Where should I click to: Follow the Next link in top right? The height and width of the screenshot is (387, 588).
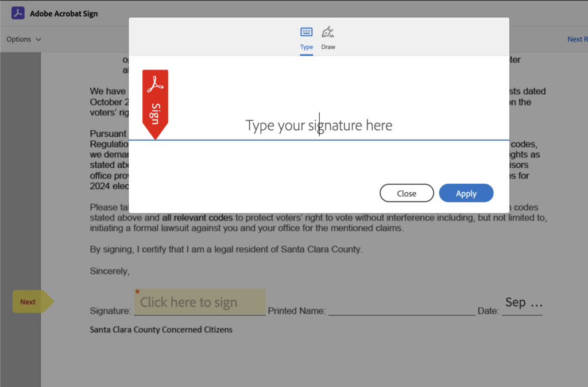[577, 39]
